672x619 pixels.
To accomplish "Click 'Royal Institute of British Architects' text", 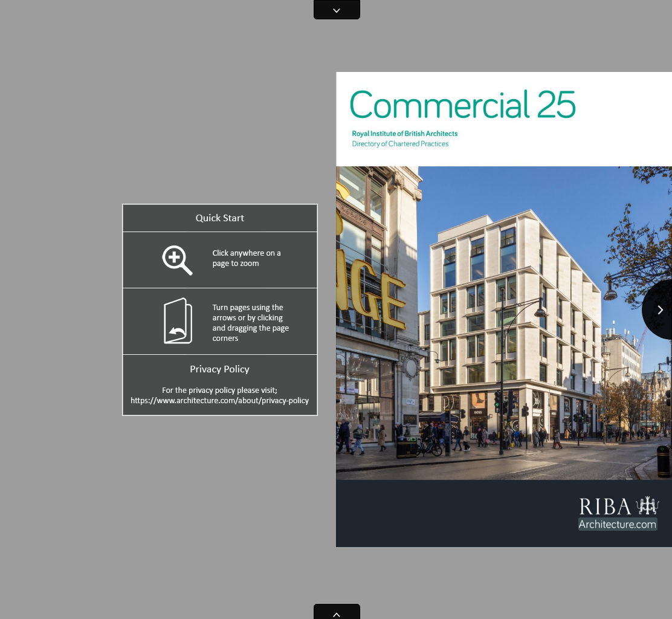I will [404, 134].
